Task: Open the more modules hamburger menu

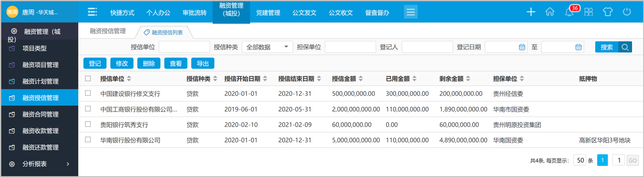Action: pos(411,12)
